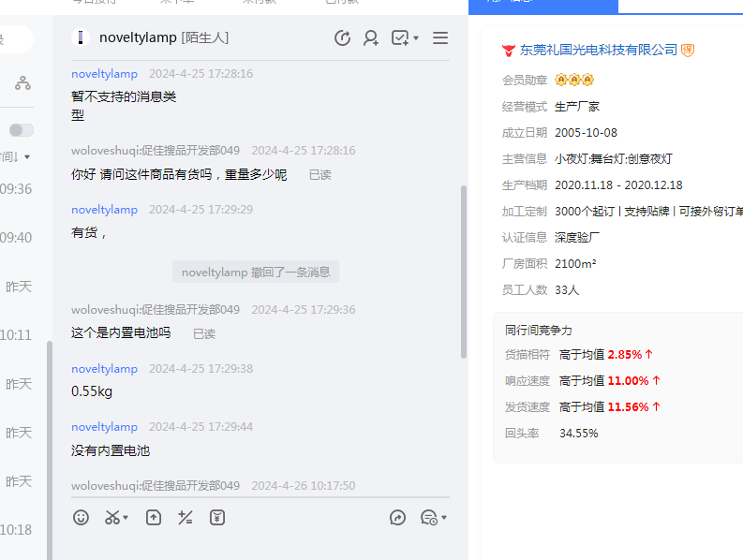This screenshot has height=560, width=743.
Task: Click the 成立日期 2005-10-08 value
Action: [586, 133]
